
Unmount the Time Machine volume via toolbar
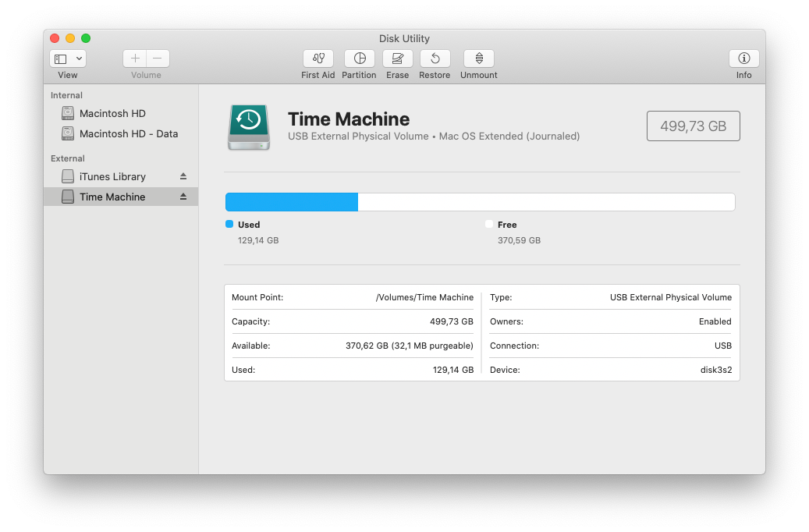click(479, 59)
